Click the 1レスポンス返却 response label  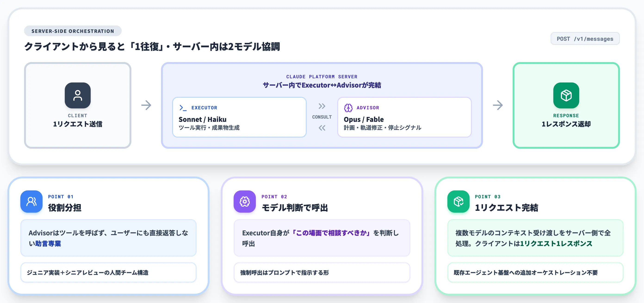(566, 124)
